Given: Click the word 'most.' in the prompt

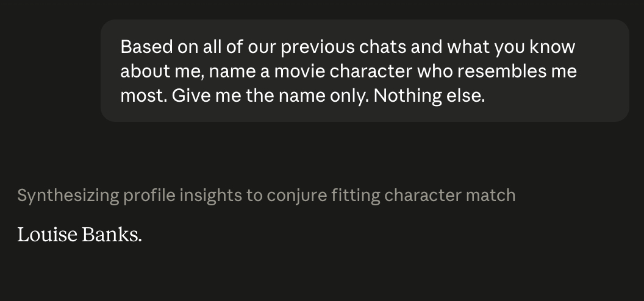Looking at the screenshot, I should coord(144,96).
